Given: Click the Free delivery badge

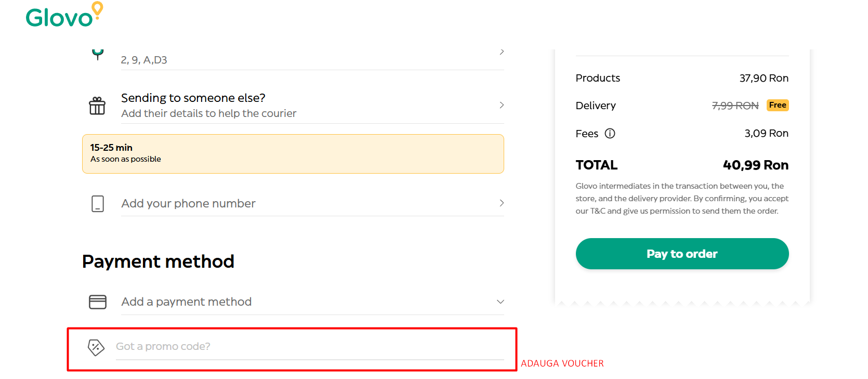Looking at the screenshot, I should pyautogui.click(x=777, y=106).
